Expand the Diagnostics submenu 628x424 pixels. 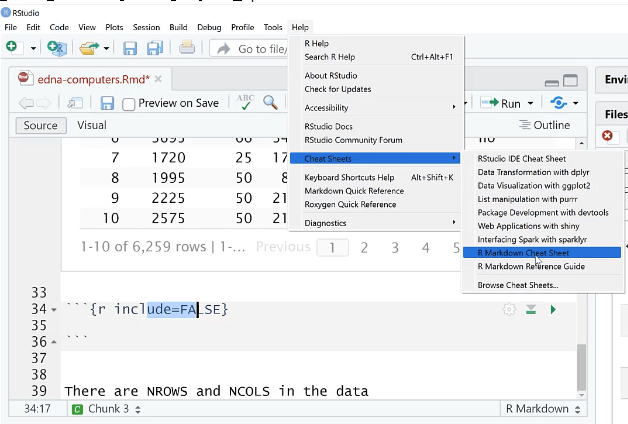pyautogui.click(x=377, y=223)
